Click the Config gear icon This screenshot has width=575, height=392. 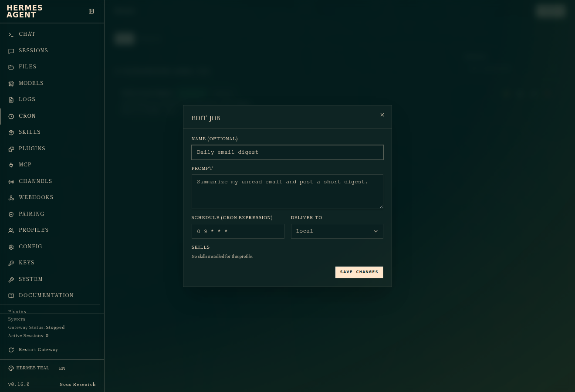[11, 247]
